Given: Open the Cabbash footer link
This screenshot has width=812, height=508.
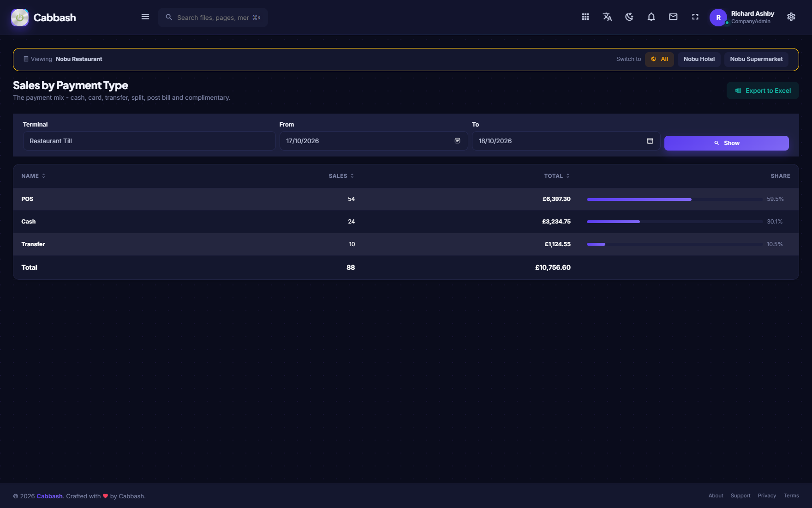Looking at the screenshot, I should tap(49, 496).
